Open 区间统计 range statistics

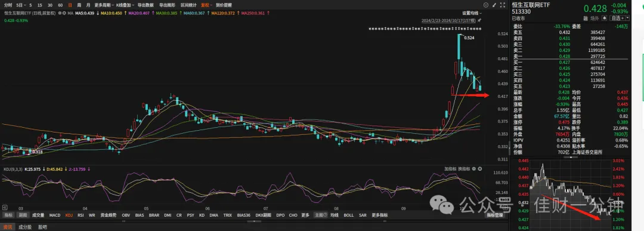[x=188, y=5]
